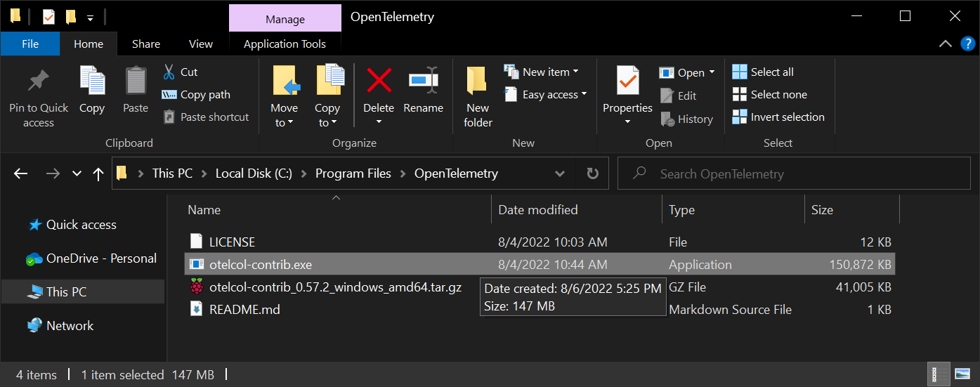Click the Raspberry icon of tar.gz file
The width and height of the screenshot is (980, 387).
coord(197,287)
